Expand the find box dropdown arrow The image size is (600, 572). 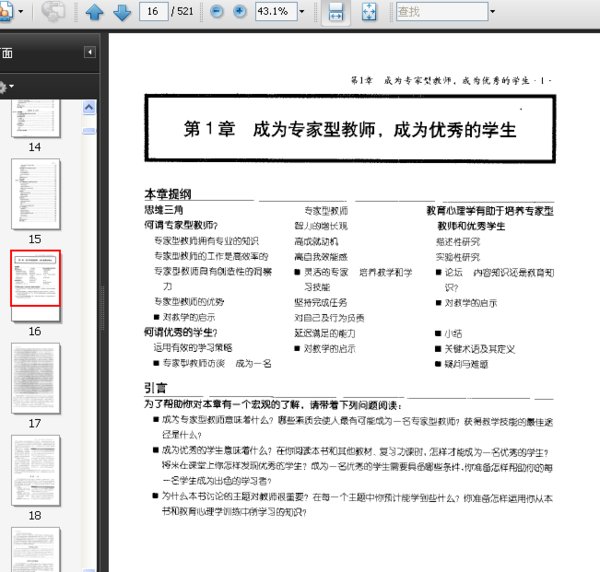(491, 12)
